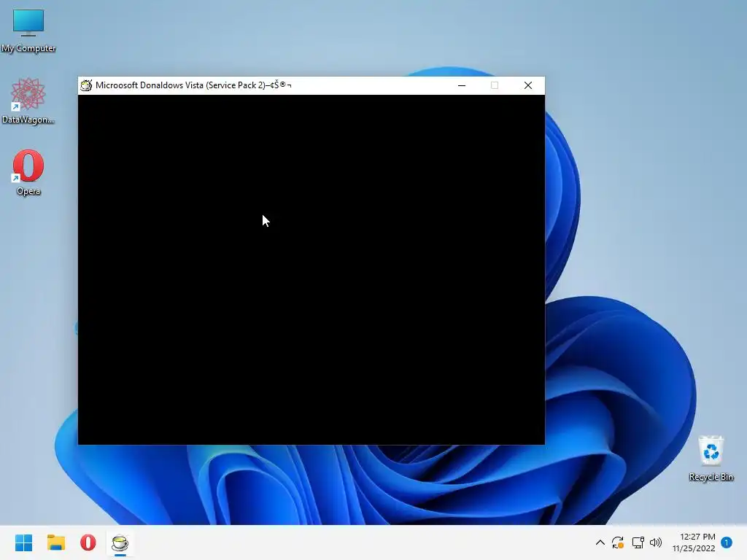The height and width of the screenshot is (560, 747).
Task: Open the Recycle Bin icon
Action: pos(711,458)
